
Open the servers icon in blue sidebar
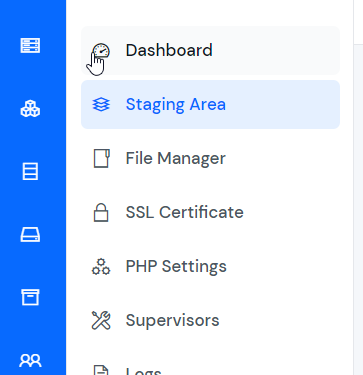click(30, 45)
